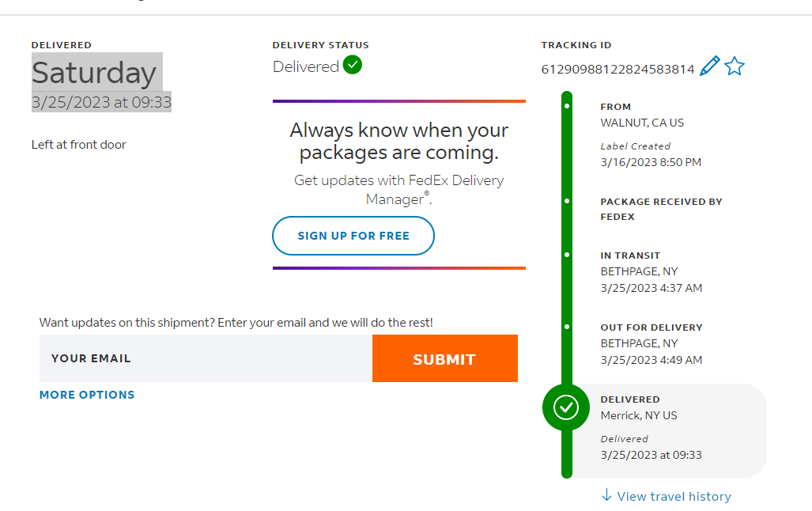Focus the YOUR EMAIL input field

[x=206, y=358]
